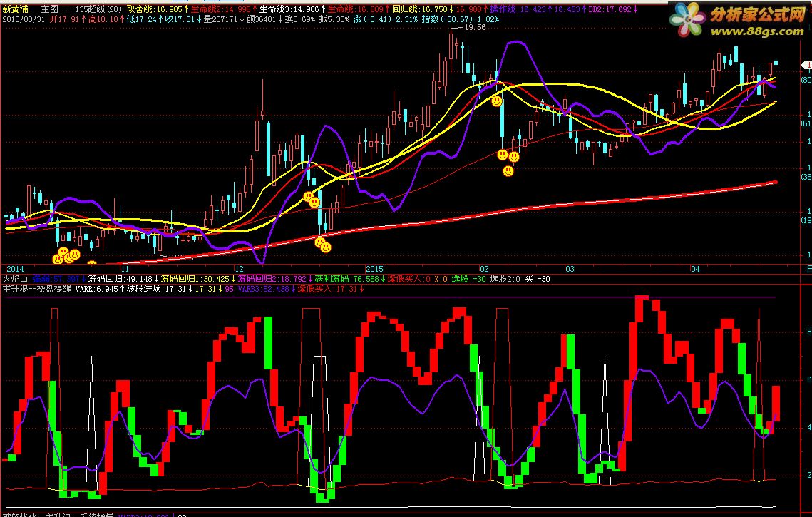Click the 2014 year marker on time axis
This screenshot has width=812, height=517.
click(x=15, y=269)
